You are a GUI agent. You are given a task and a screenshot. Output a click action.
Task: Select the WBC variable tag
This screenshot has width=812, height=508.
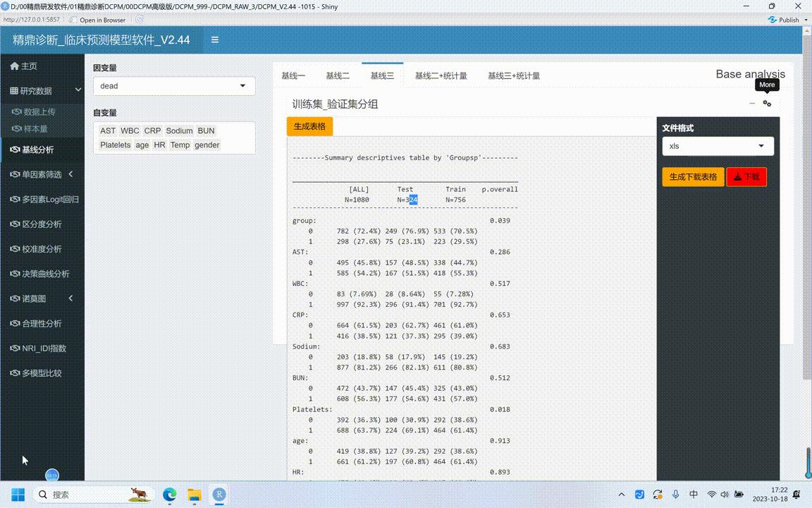130,131
